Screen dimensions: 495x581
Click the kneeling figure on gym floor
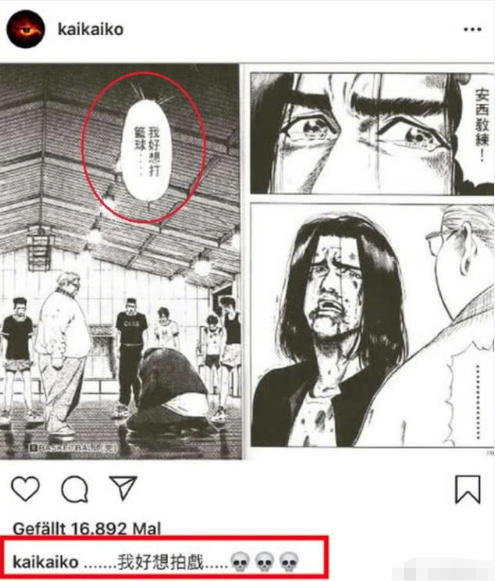point(167,390)
